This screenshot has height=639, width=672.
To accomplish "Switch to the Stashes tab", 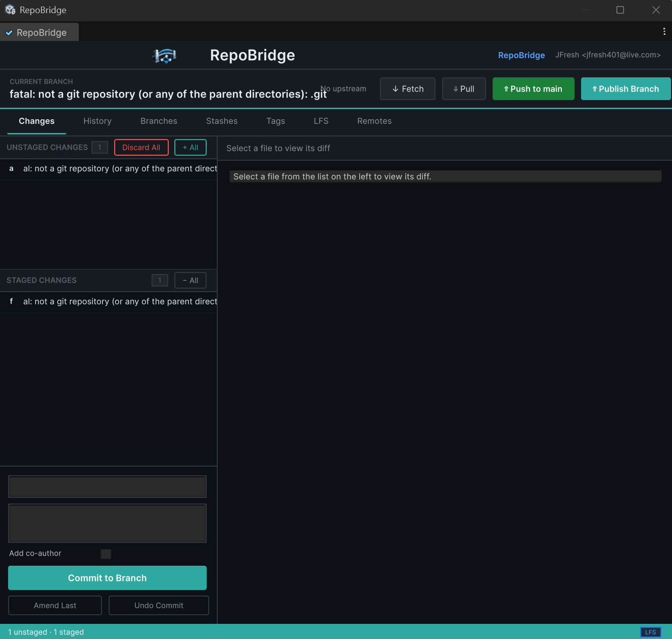I will coord(222,121).
